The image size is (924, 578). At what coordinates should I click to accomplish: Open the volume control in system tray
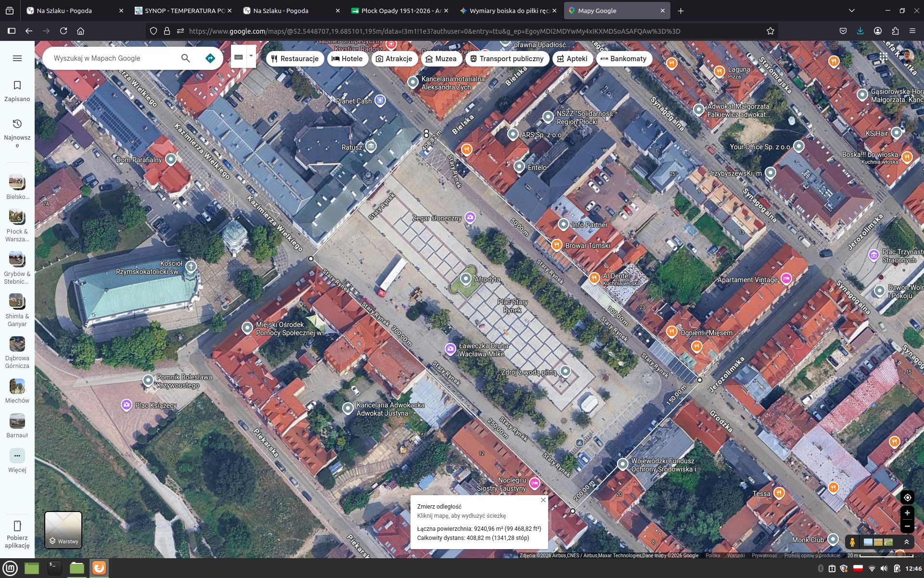tap(884, 569)
